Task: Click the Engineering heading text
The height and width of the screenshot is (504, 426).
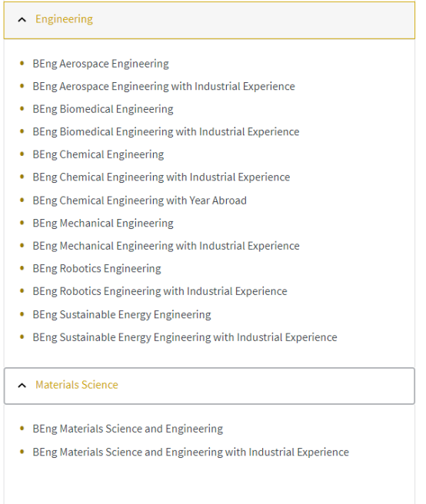Action: 65,19
